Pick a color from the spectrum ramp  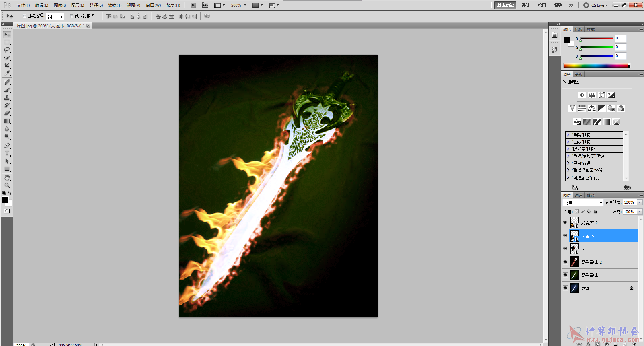[597, 66]
